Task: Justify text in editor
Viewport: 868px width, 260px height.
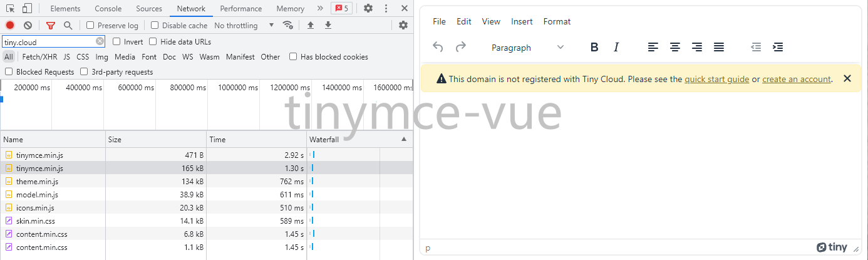Action: [x=719, y=47]
